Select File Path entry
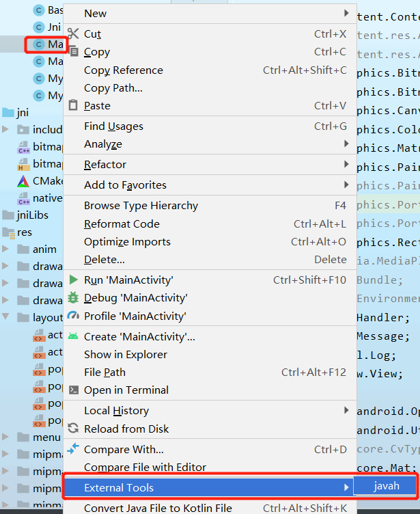This screenshot has height=514, width=420. (x=210, y=372)
